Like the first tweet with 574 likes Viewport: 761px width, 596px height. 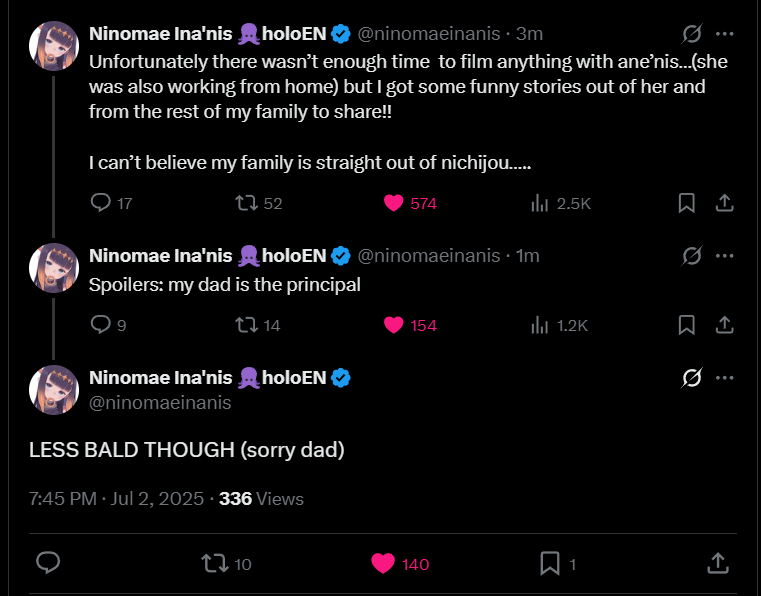394,203
